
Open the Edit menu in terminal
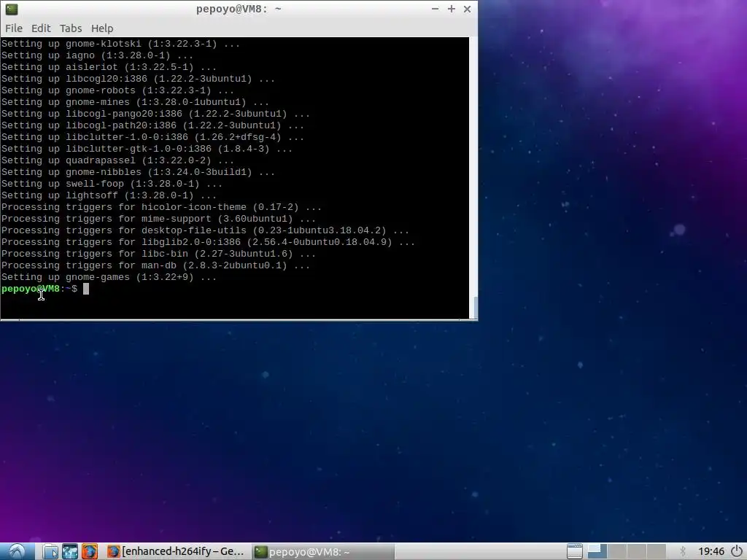tap(41, 28)
